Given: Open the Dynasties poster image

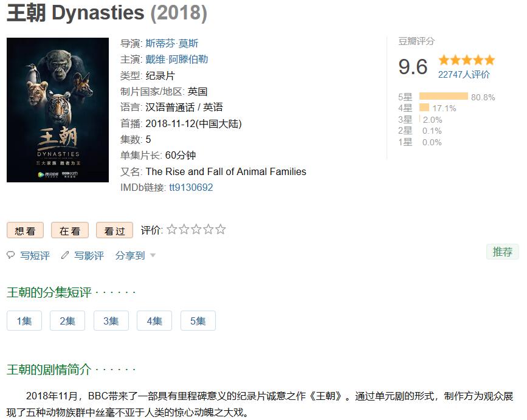Looking at the screenshot, I should point(58,110).
